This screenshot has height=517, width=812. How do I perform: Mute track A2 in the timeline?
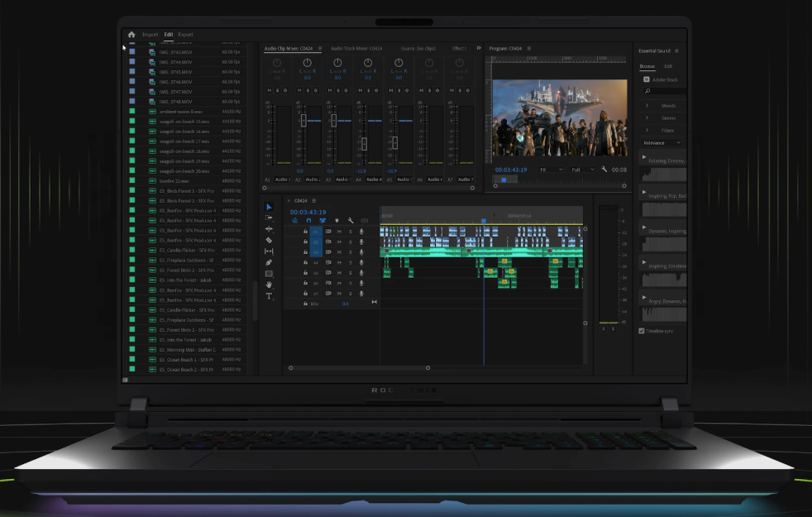click(x=339, y=242)
